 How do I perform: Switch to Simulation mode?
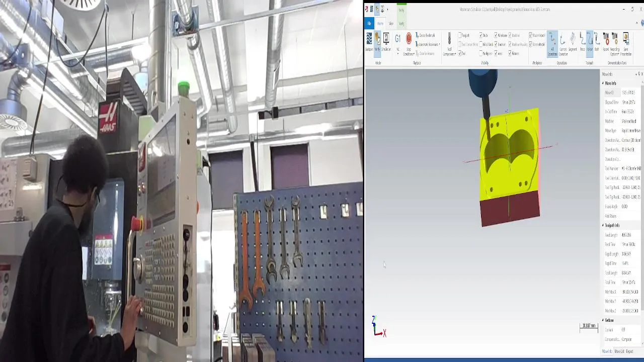tap(386, 42)
